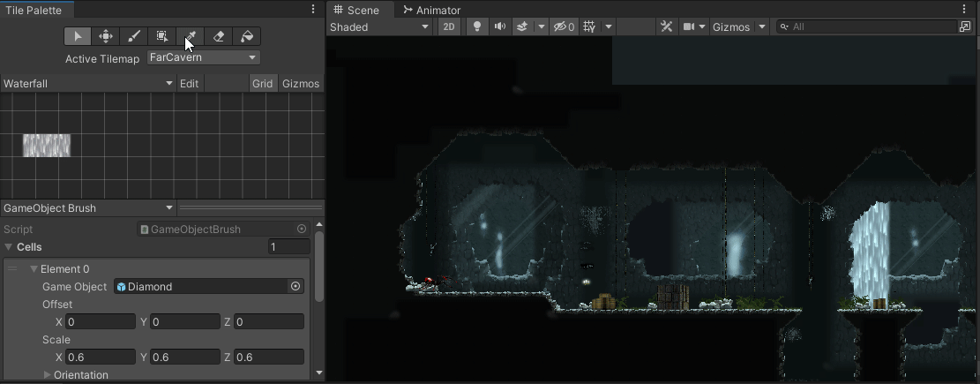Click the GameObjectBrush script field
The height and width of the screenshot is (384, 980).
pyautogui.click(x=224, y=229)
